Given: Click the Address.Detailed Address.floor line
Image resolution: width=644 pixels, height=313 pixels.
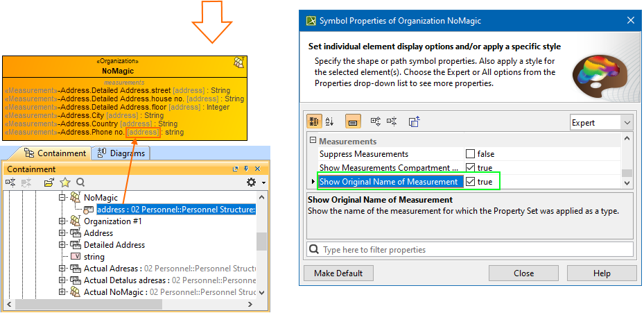Looking at the screenshot, I should (x=117, y=108).
